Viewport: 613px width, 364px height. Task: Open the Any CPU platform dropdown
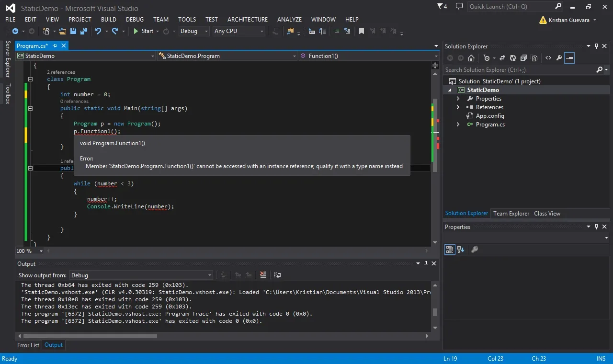239,31
